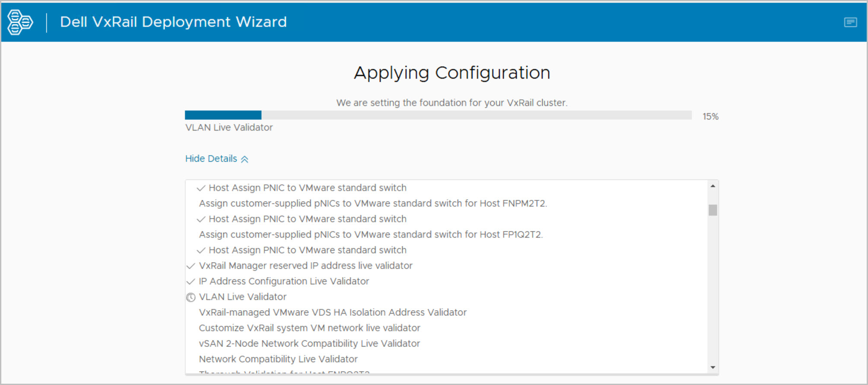Collapse details using the double-chevron icon
The image size is (868, 385).
click(245, 159)
